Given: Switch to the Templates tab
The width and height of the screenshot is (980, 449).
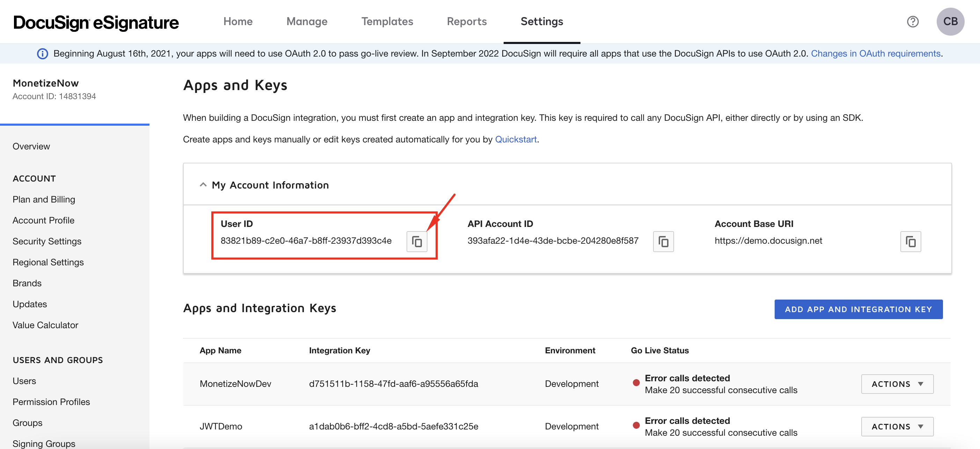Looking at the screenshot, I should (x=387, y=22).
